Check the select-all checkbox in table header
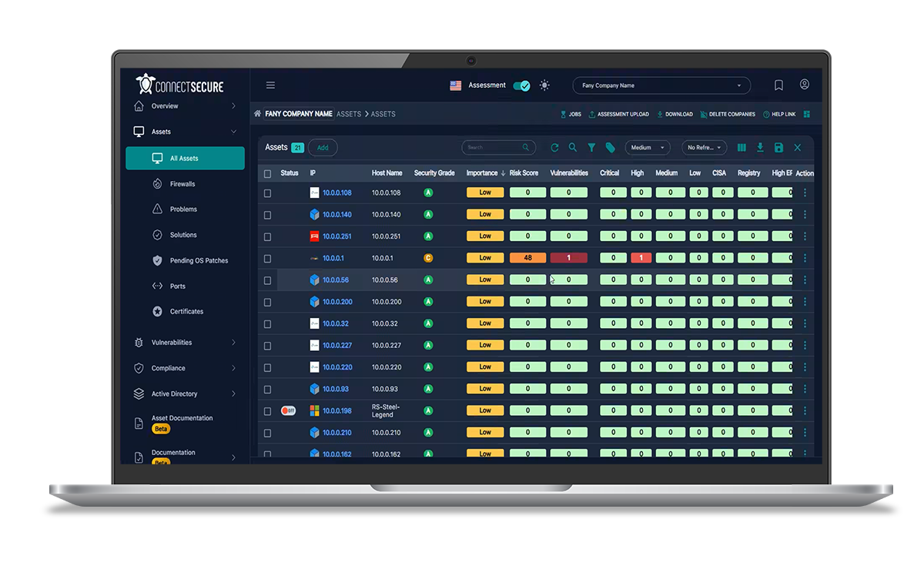This screenshot has width=924, height=586. click(x=268, y=174)
